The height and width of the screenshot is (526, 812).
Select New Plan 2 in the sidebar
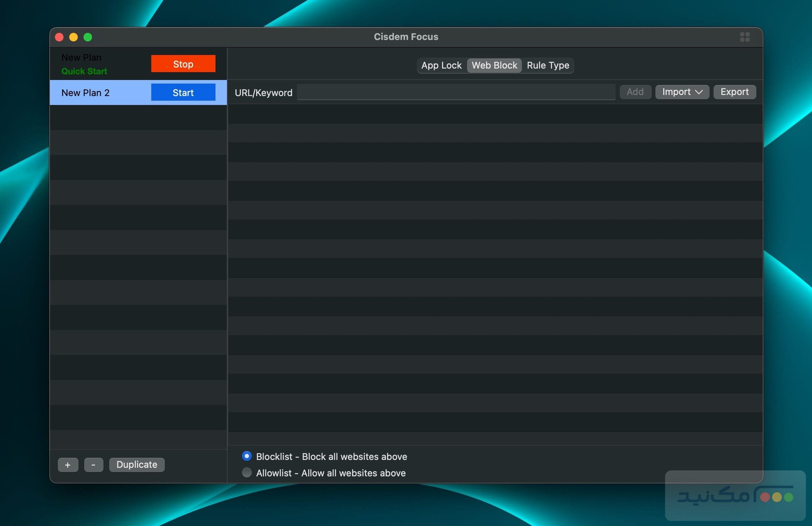85,92
